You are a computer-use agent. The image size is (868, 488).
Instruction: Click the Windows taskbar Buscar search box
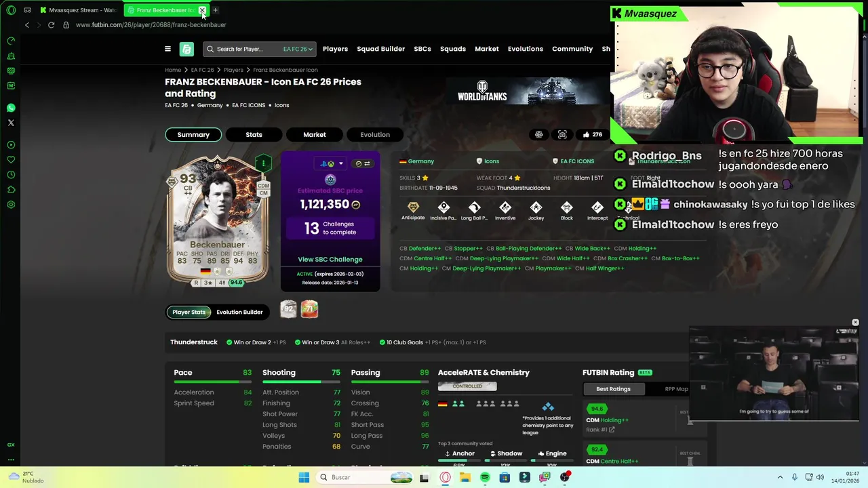click(364, 477)
